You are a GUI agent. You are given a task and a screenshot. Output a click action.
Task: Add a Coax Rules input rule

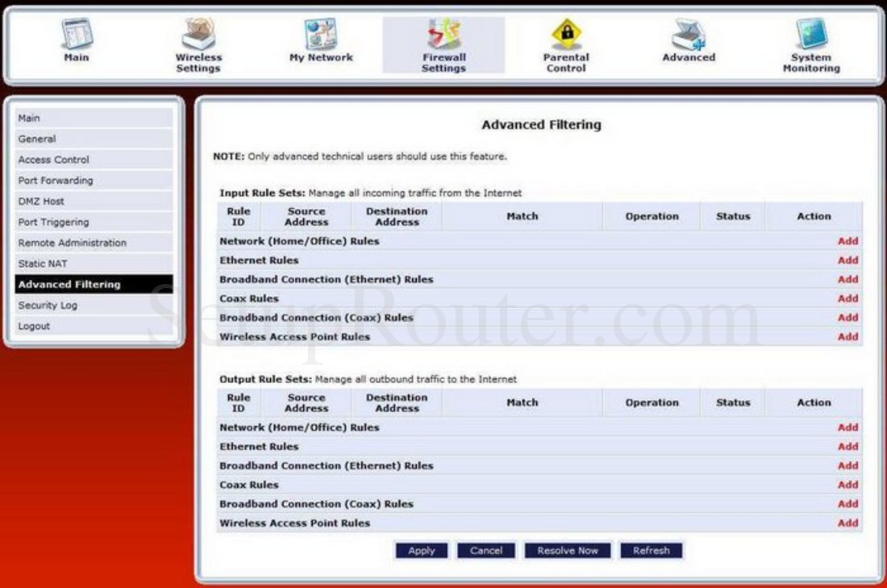(847, 298)
